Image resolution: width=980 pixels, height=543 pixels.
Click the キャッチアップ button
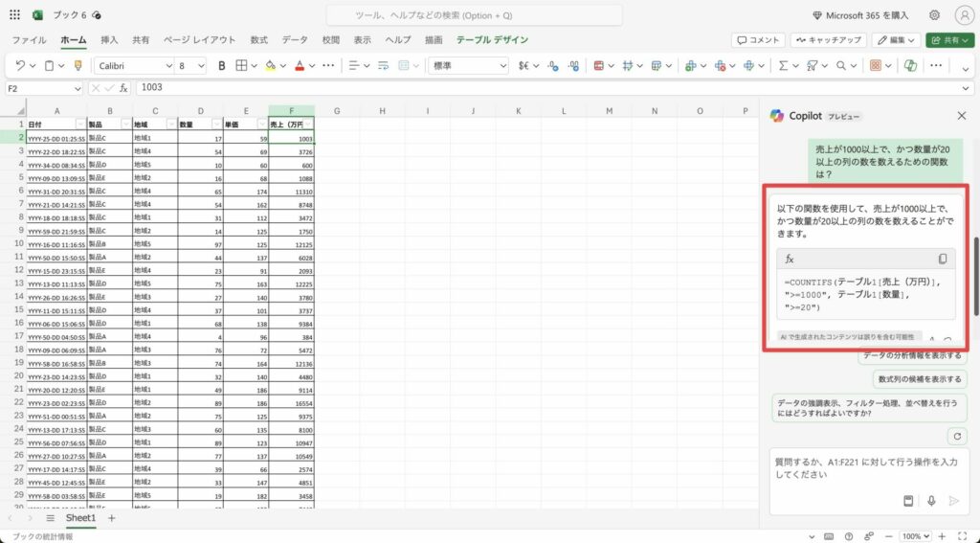click(x=829, y=40)
